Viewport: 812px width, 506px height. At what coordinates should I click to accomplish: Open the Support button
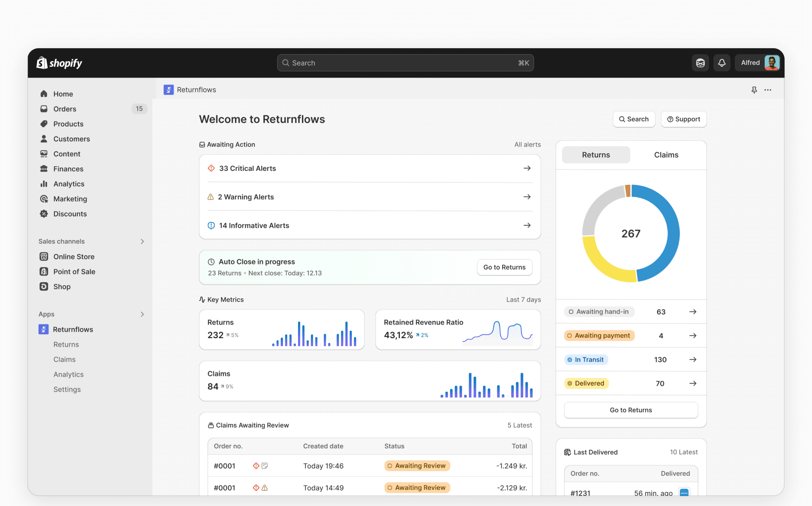click(684, 119)
